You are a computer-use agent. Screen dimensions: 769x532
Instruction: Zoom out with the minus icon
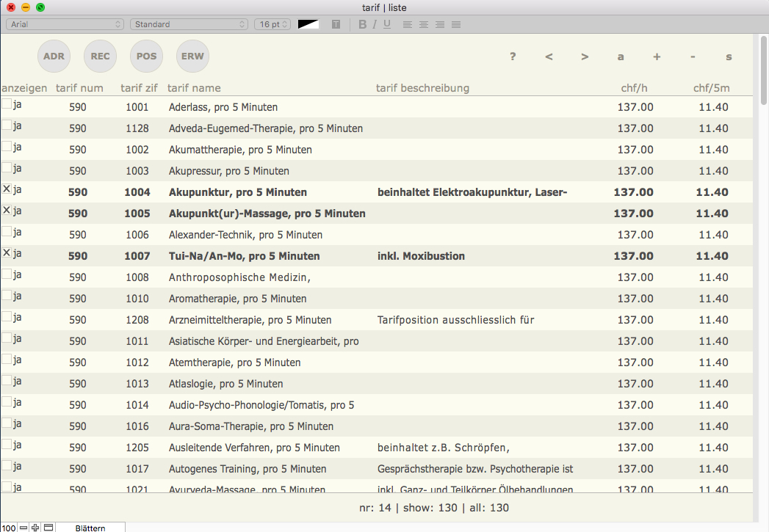click(24, 528)
